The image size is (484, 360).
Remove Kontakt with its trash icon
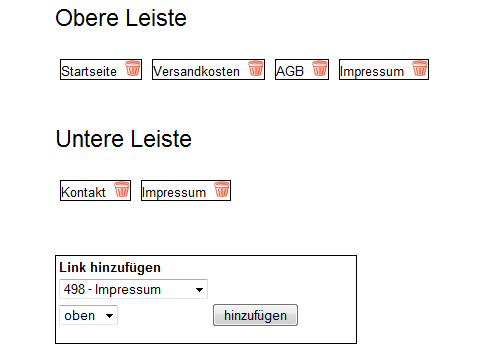122,189
